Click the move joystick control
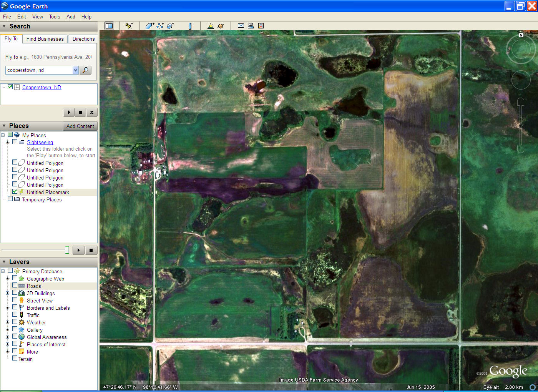 [521, 80]
